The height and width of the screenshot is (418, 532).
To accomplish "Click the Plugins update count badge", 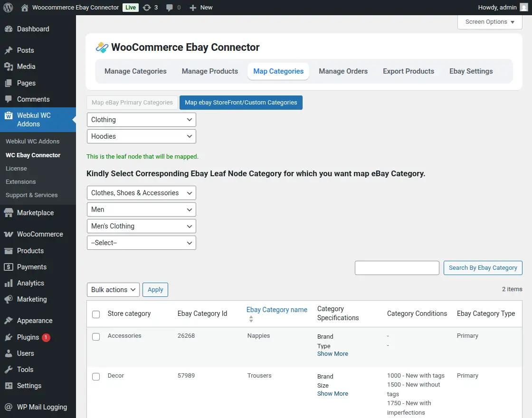I will [46, 337].
